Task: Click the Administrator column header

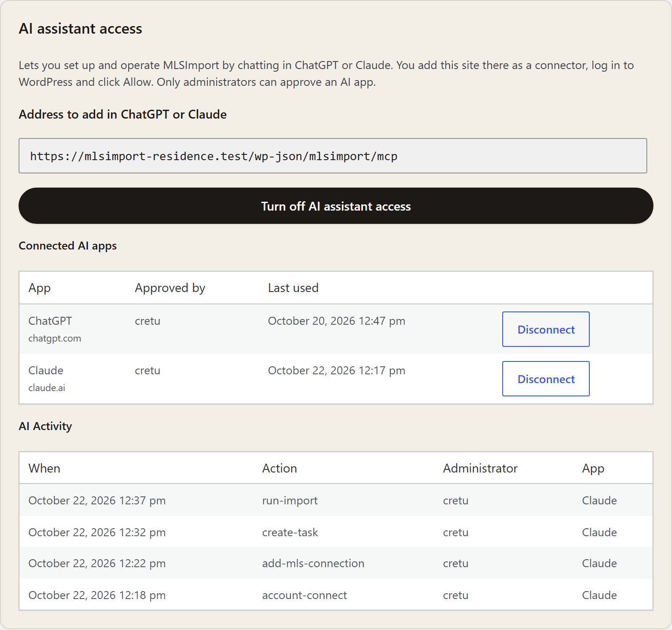Action: 480,469
